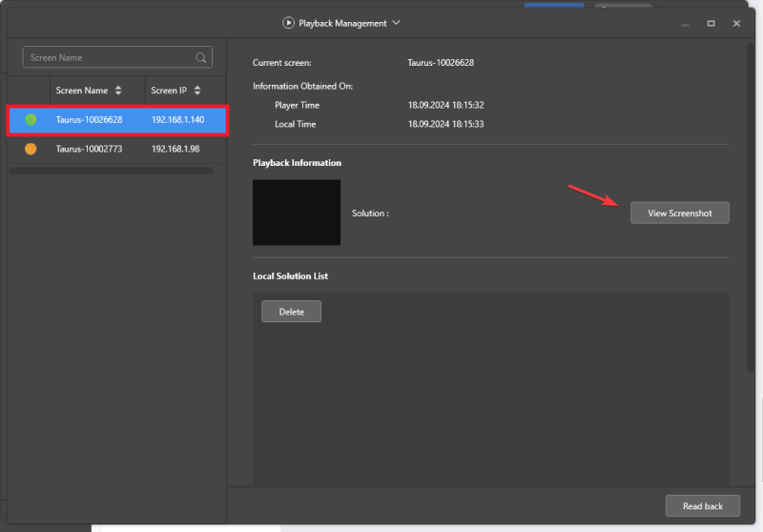Click the Screen Name column header
This screenshot has width=763, height=532.
[81, 91]
